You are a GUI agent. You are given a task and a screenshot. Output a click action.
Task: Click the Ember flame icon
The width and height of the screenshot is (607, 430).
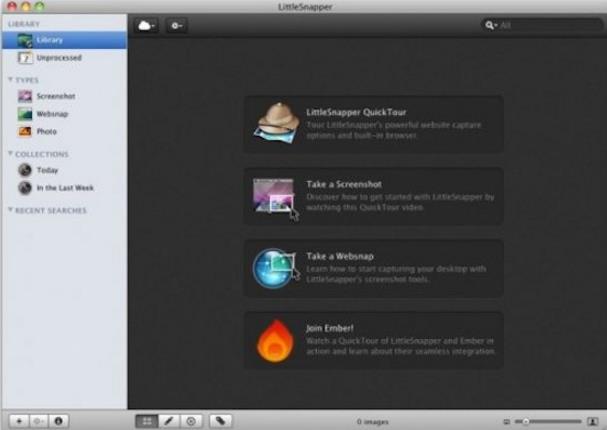[x=275, y=341]
